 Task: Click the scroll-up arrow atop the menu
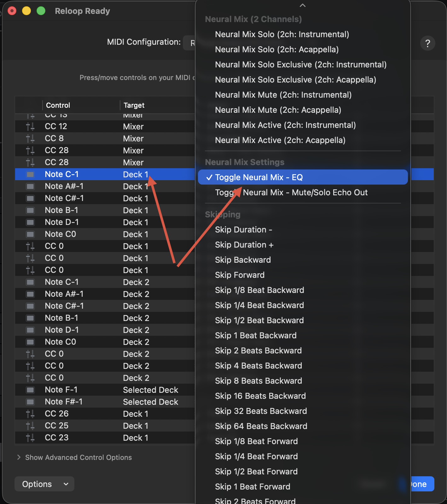[303, 5]
